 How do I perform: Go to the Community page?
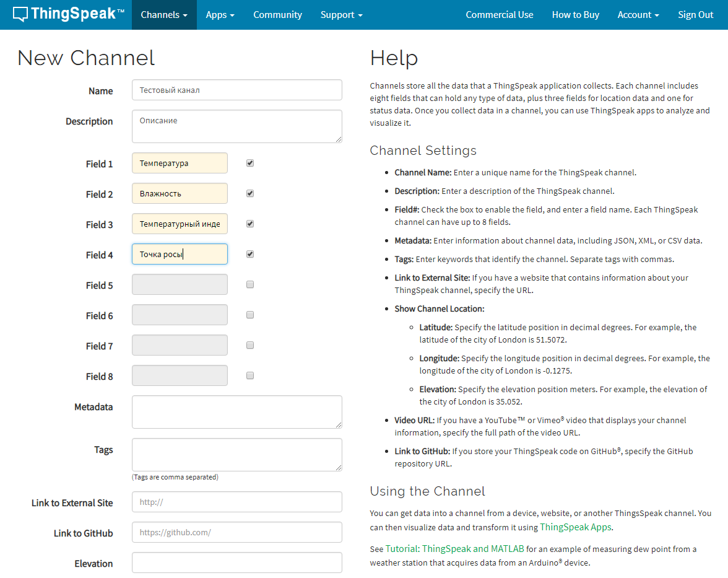pos(277,15)
